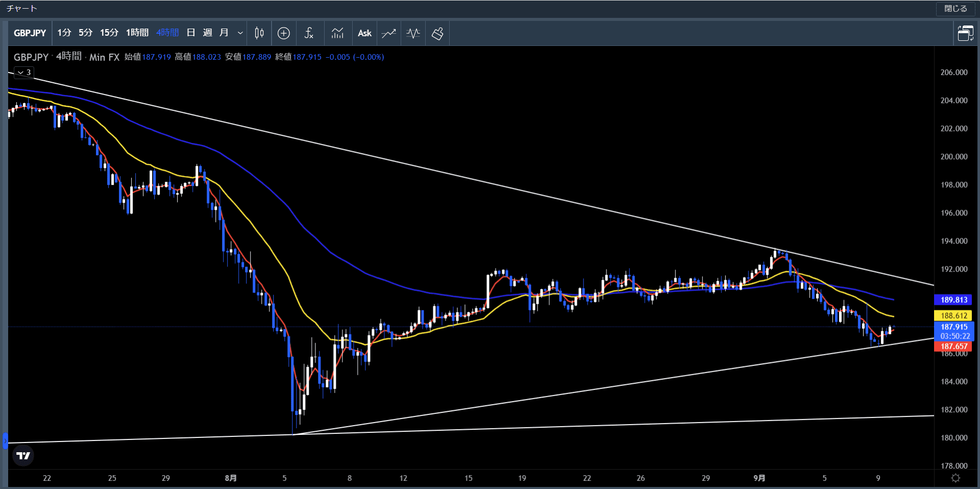980x489 pixels.
Task: Open the GBPJPY symbol selector
Action: (30, 33)
